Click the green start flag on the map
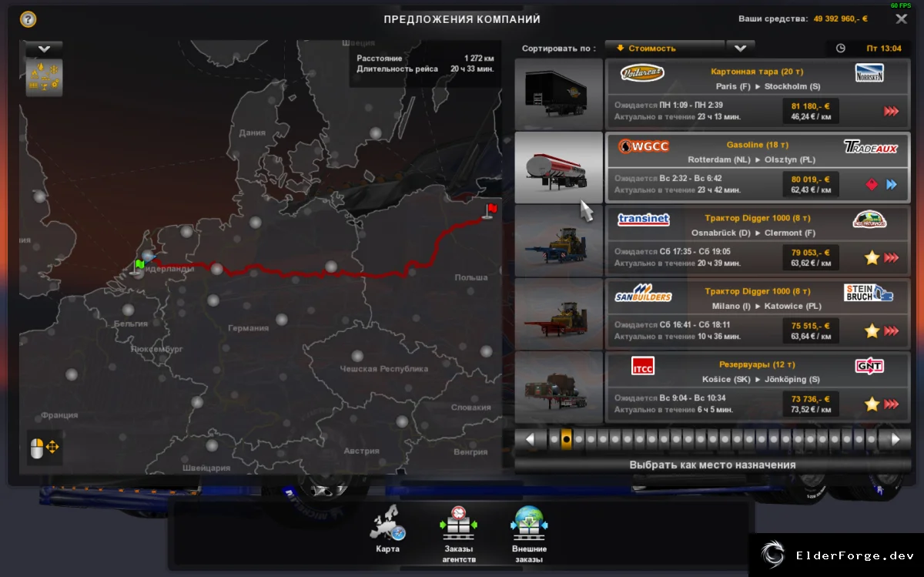Viewport: 924px width, 577px height. [x=139, y=266]
